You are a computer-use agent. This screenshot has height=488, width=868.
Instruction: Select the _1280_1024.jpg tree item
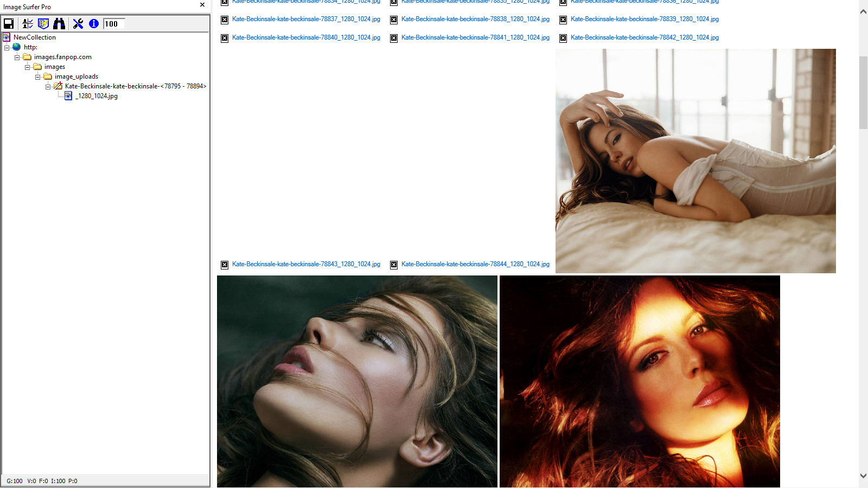tap(97, 96)
